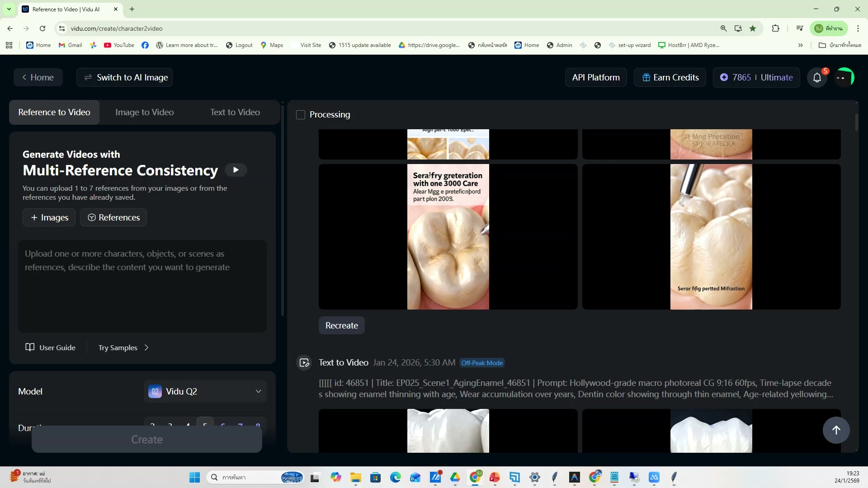Open browser extensions puzzle icon

[x=775, y=28]
